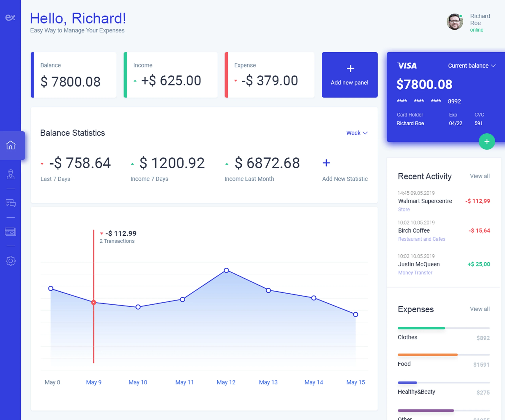Select the May 10 date label
505x420 pixels.
point(138,382)
